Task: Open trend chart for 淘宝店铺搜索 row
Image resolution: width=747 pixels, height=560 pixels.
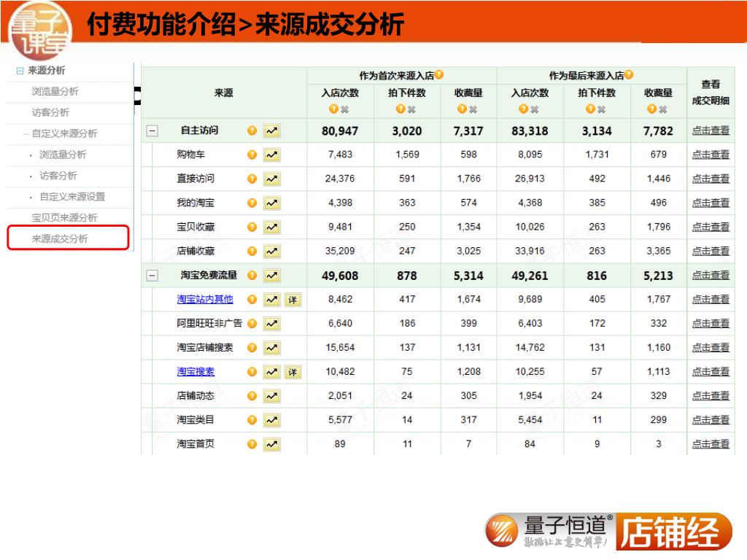Action: click(x=271, y=348)
